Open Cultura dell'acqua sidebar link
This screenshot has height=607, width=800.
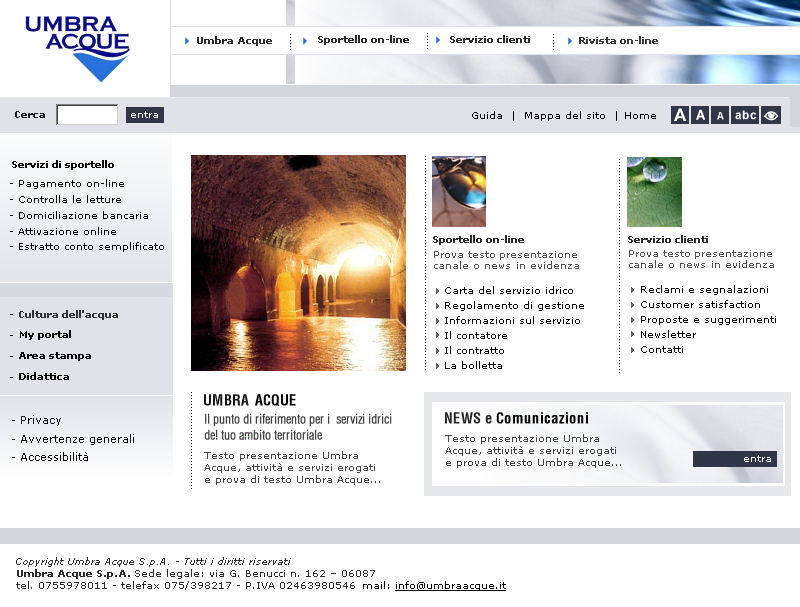(x=68, y=315)
